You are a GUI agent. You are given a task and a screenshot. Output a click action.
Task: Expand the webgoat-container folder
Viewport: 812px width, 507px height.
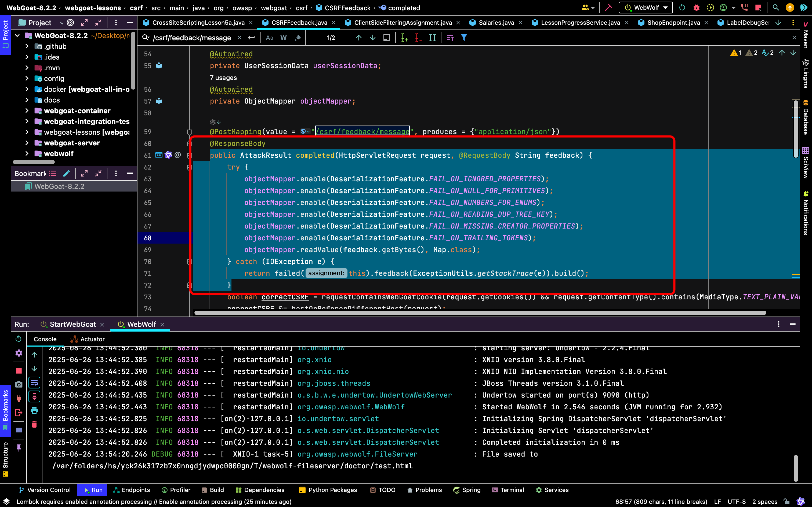coord(27,111)
